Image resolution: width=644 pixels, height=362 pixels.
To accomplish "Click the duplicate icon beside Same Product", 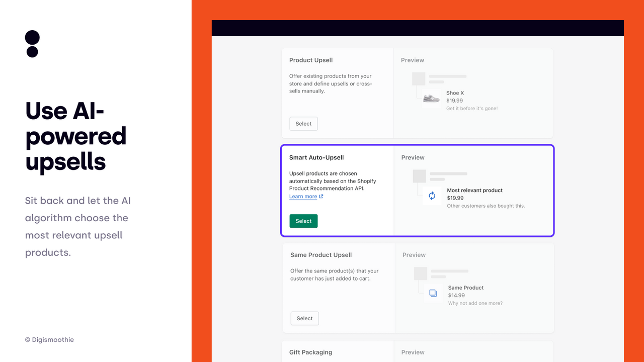I will pyautogui.click(x=433, y=293).
